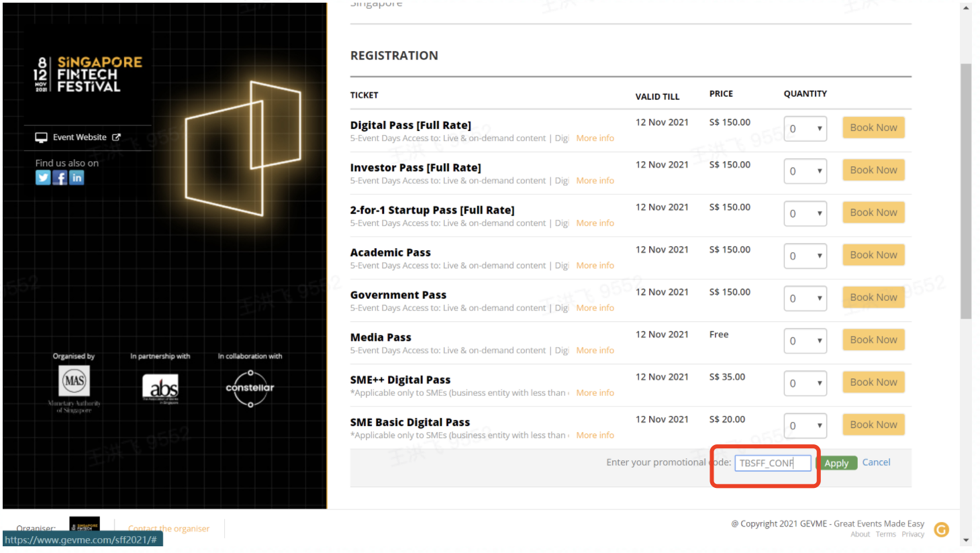More info for Digital Pass
Viewport: 980px width, 553px height.
[x=595, y=138]
